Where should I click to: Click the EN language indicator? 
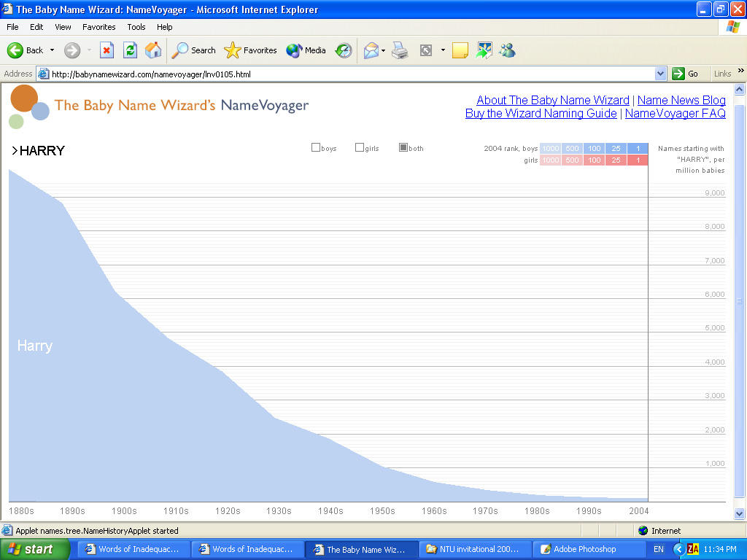(659, 549)
